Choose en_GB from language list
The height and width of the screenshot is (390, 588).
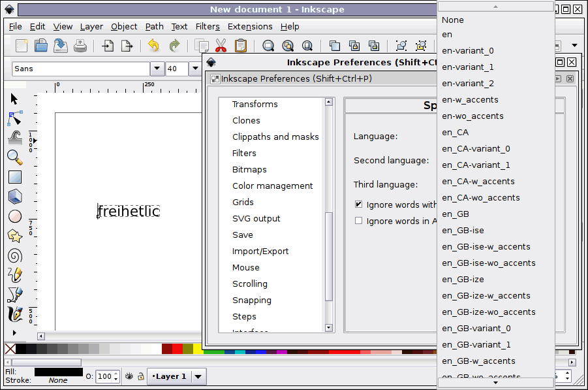point(496,214)
